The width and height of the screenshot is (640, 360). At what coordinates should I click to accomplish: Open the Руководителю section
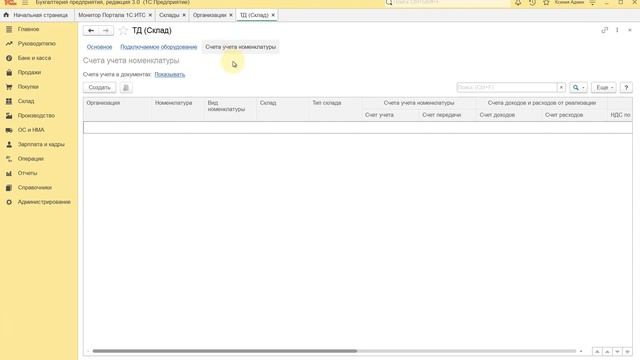point(36,44)
